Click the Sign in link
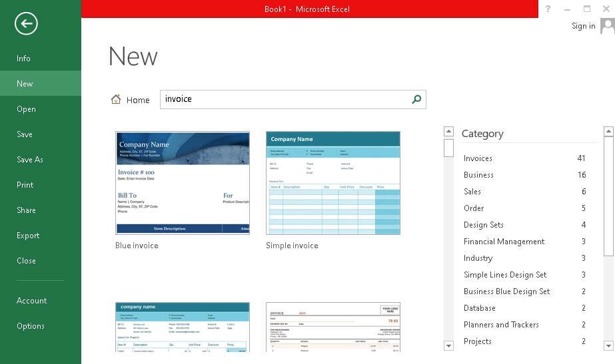 point(583,26)
